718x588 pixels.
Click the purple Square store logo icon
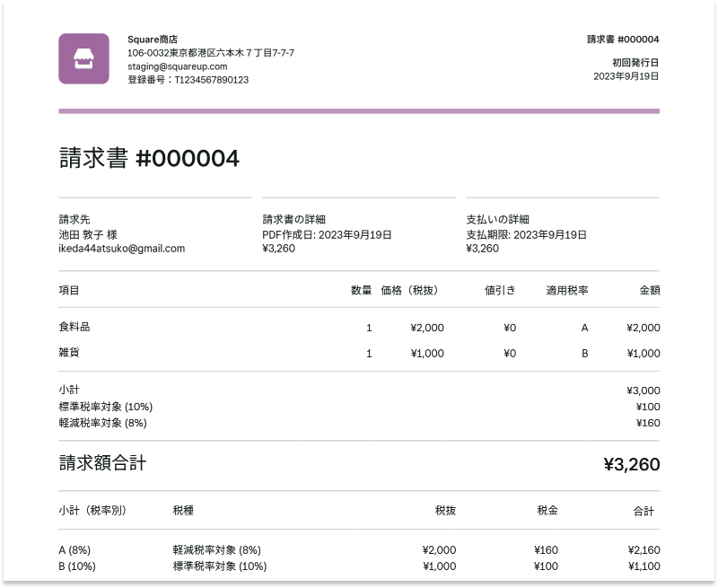(x=83, y=58)
